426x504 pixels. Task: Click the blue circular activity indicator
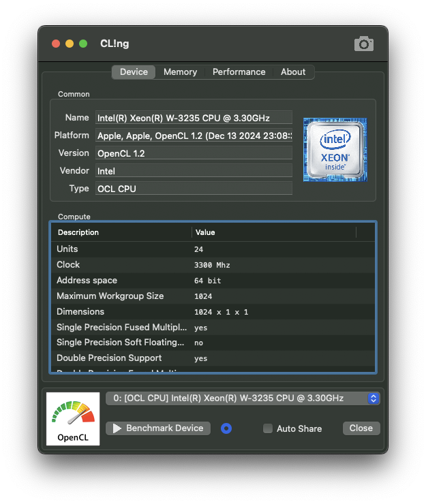(x=227, y=428)
